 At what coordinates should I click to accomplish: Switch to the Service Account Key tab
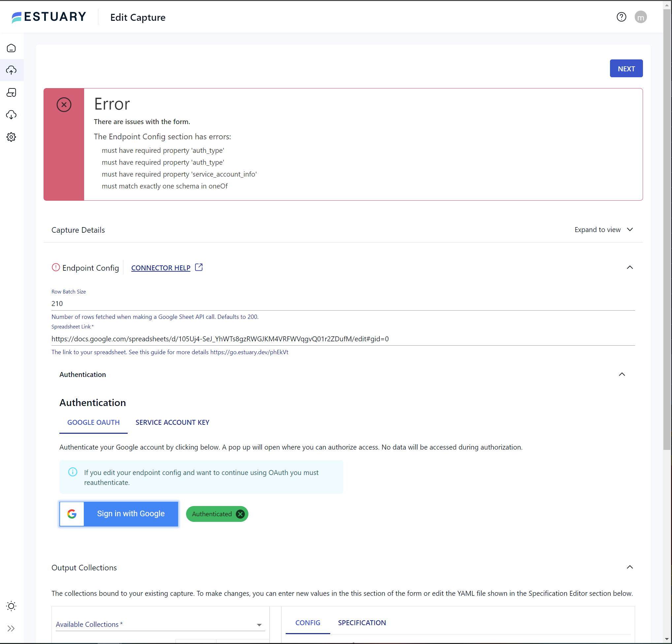pyautogui.click(x=173, y=423)
